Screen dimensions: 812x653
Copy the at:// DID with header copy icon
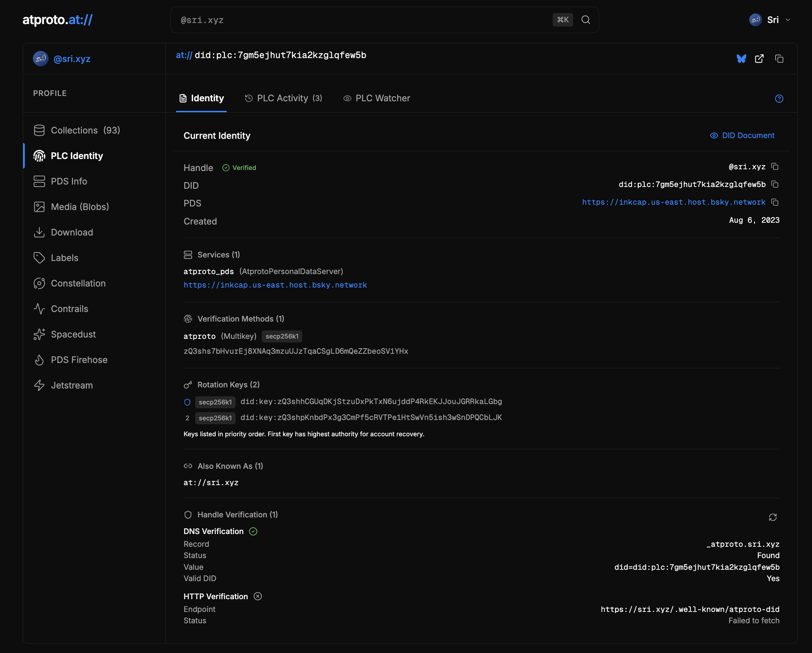(x=779, y=59)
